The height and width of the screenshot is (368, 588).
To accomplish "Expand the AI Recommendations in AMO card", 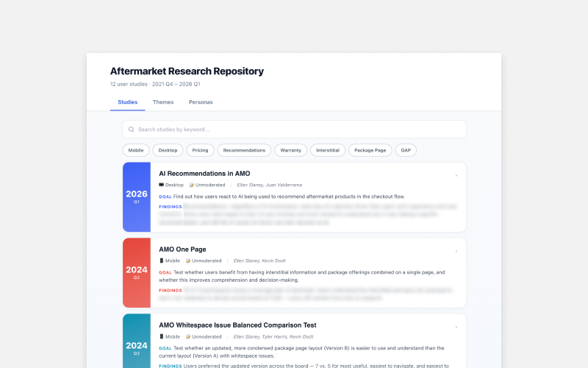I will 456,175.
